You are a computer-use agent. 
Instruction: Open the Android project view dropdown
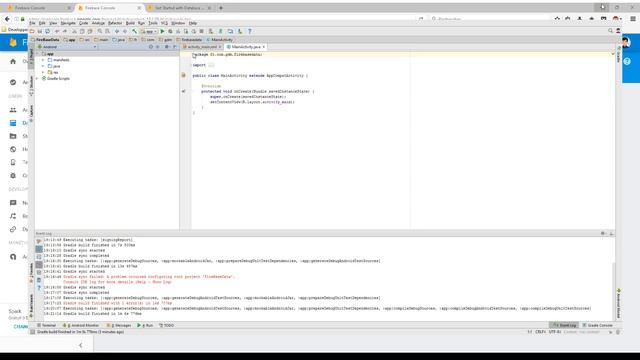coord(67,47)
